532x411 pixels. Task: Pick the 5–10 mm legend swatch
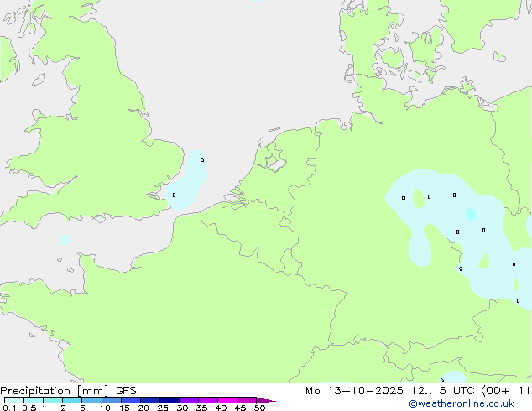point(91,400)
